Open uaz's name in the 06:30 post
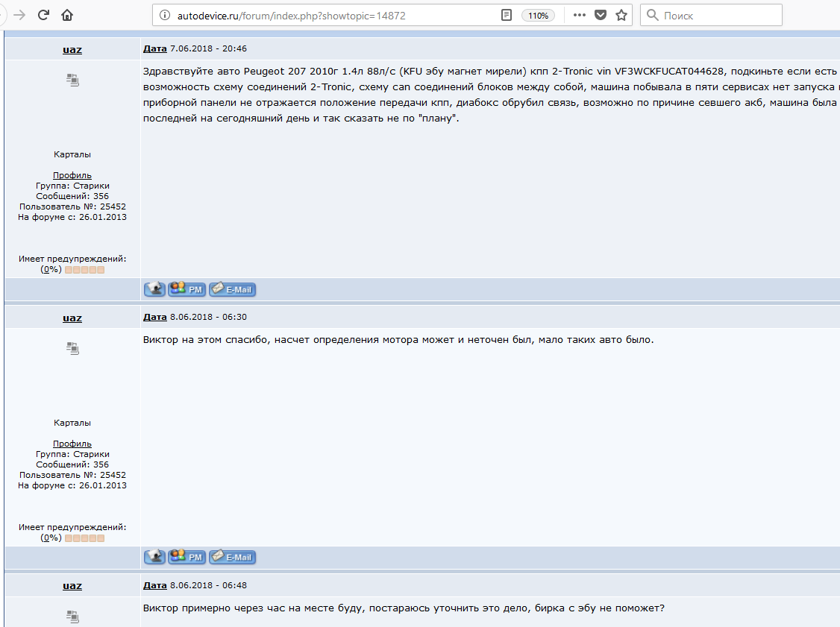840x627 pixels. pos(72,318)
